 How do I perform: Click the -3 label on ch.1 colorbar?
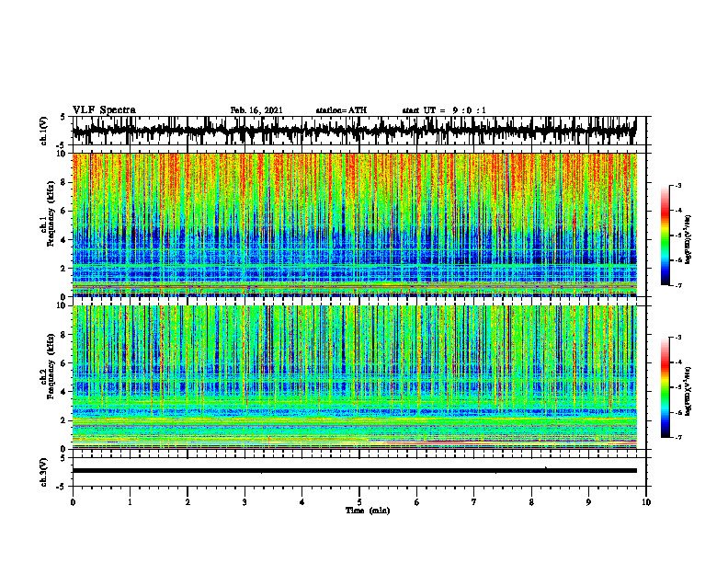pos(677,185)
